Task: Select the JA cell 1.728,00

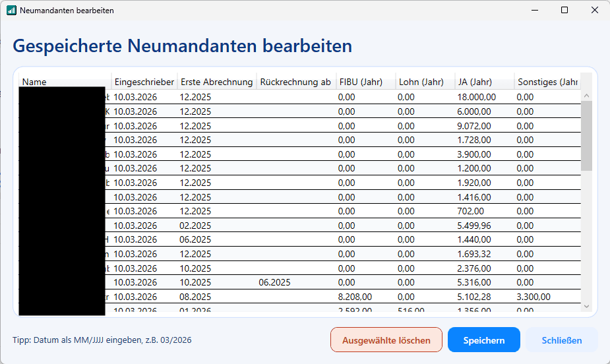Action: click(x=485, y=140)
